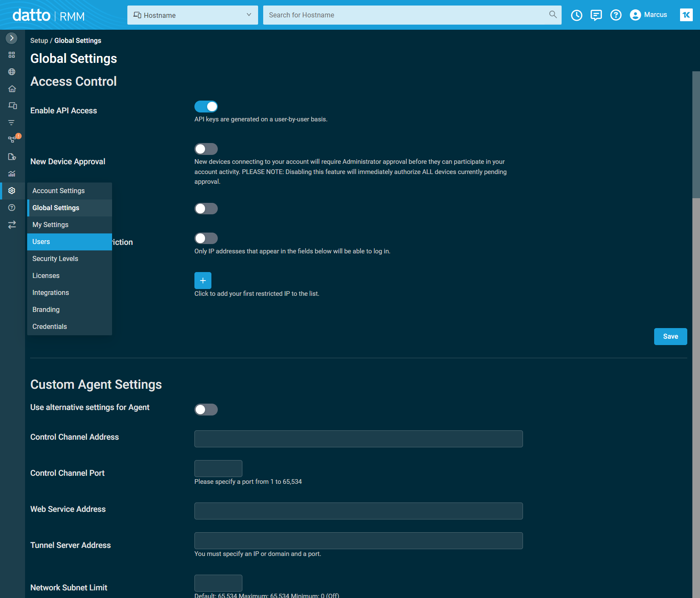Image resolution: width=700 pixels, height=598 pixels.
Task: Select Account Settings from the Setup menu
Action: [x=70, y=191]
